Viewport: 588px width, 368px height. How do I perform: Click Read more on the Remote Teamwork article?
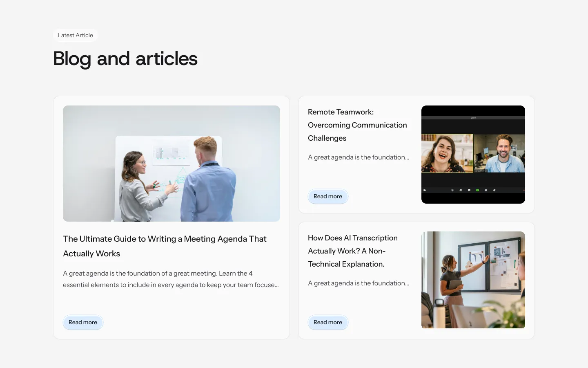(328, 196)
